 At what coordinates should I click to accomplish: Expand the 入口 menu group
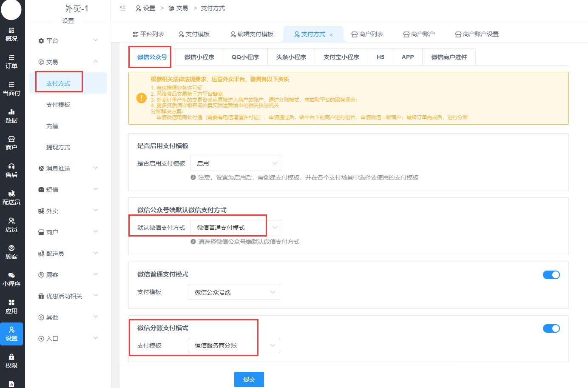tap(68, 338)
